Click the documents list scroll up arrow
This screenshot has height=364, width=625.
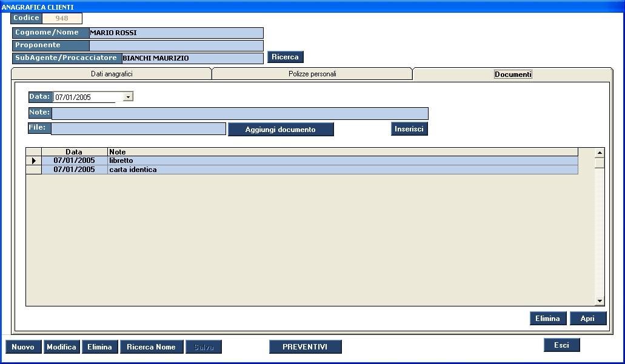tap(600, 153)
